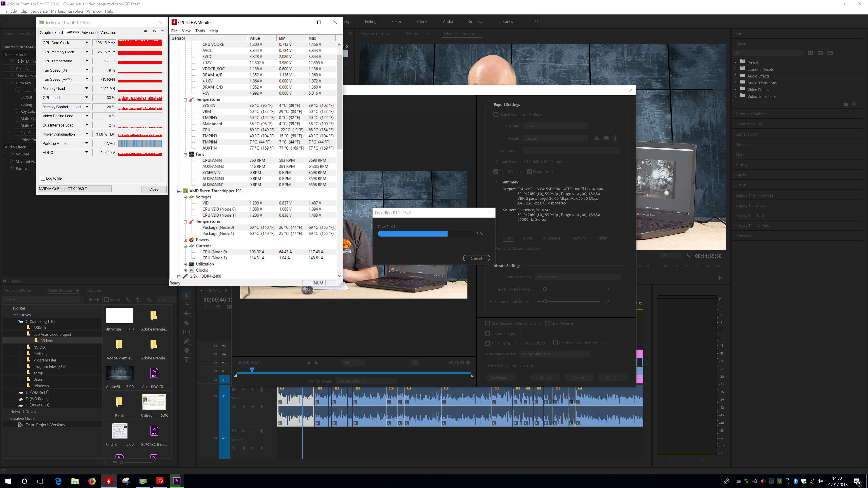868x488 pixels.
Task: Toggle the V4 track lock icon
Action: tap(215, 354)
